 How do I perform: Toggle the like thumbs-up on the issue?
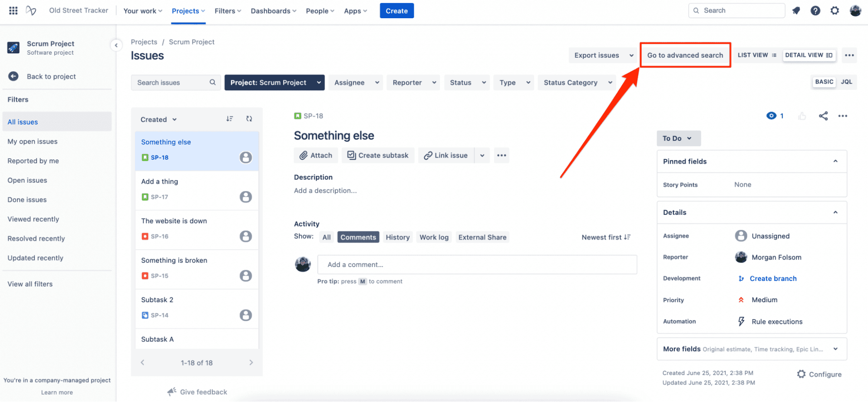click(802, 116)
